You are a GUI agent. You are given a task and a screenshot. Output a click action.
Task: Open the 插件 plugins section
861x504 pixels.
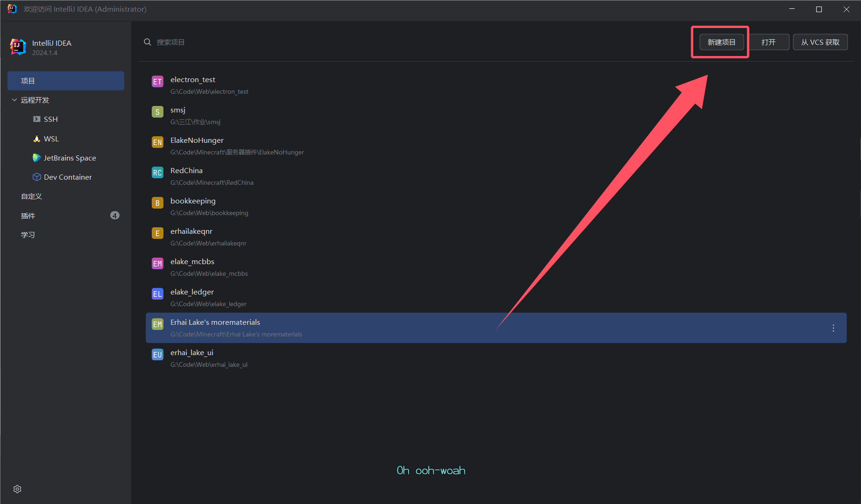coord(28,216)
